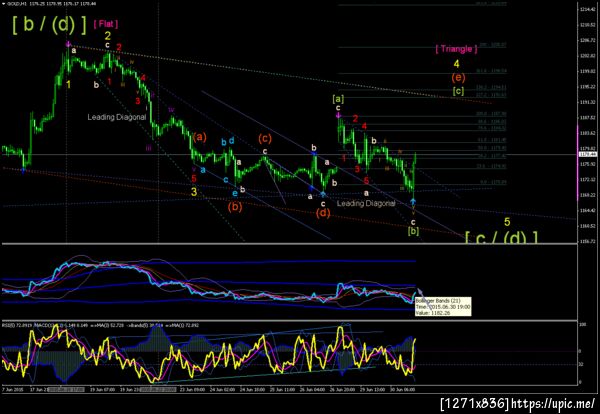
Task: Select the orange '(c)' wave label
Action: [265, 138]
